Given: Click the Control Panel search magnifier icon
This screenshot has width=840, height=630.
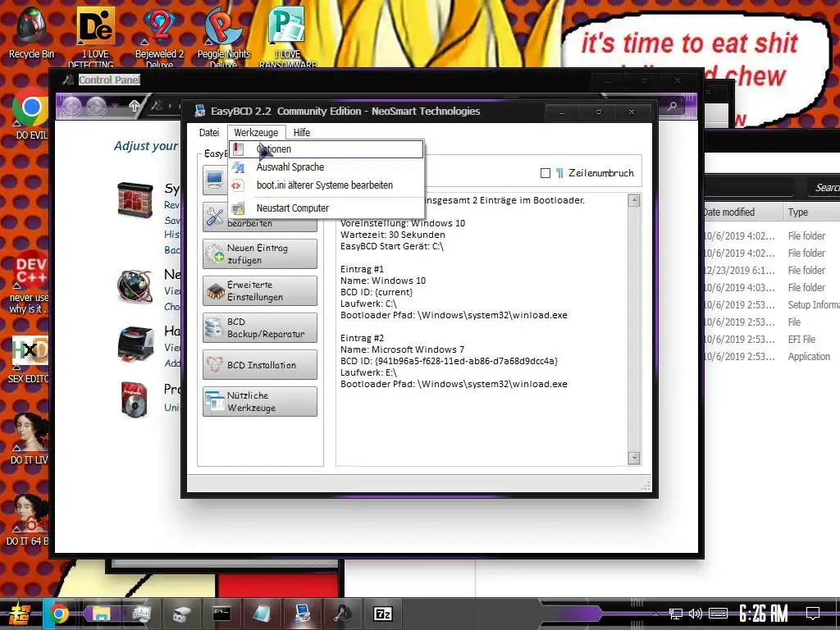Looking at the screenshot, I should click(672, 107).
